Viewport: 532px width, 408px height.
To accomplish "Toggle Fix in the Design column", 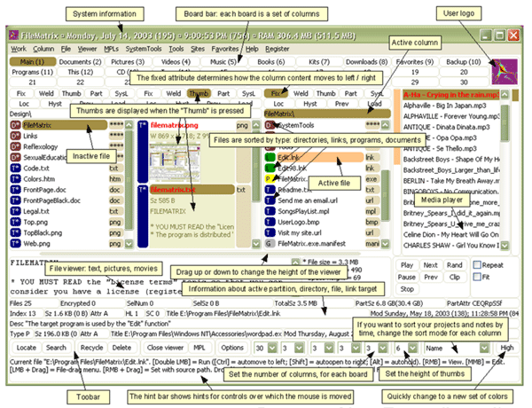I will (21, 93).
